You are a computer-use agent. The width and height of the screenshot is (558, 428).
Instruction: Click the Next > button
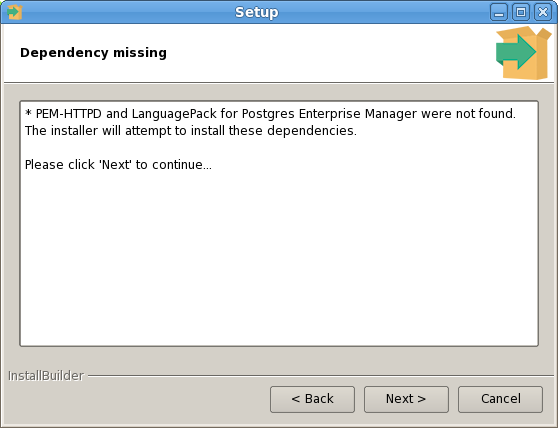pyautogui.click(x=406, y=399)
